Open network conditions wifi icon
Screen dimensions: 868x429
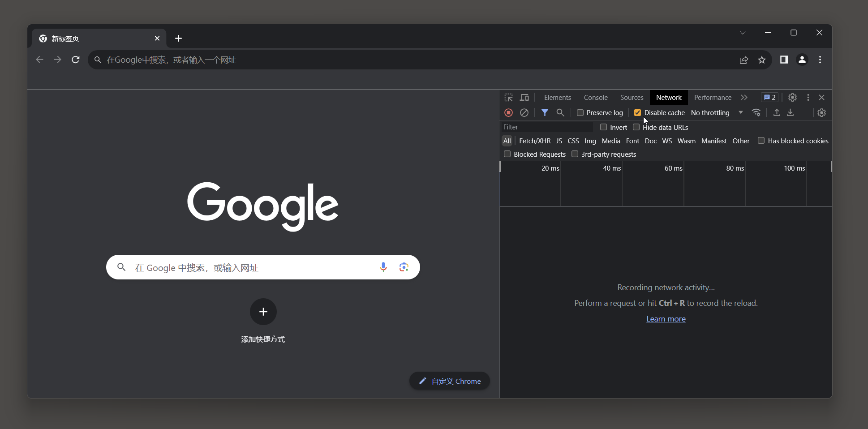point(756,112)
